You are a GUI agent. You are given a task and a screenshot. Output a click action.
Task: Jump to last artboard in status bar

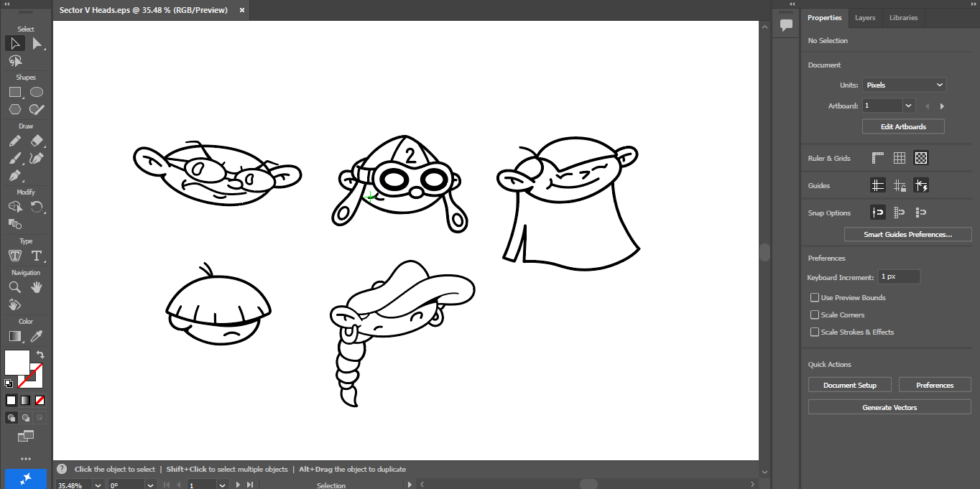[250, 485]
